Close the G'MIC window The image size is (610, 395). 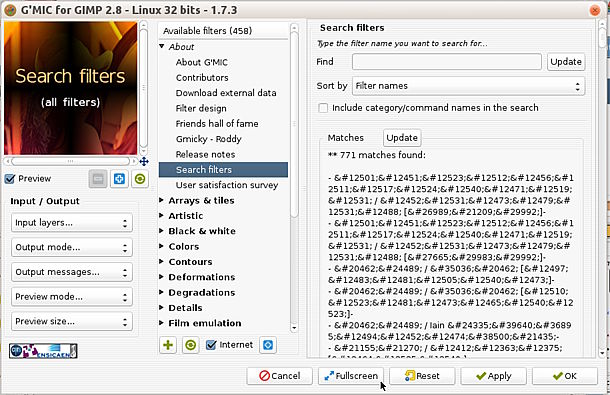coord(595,10)
